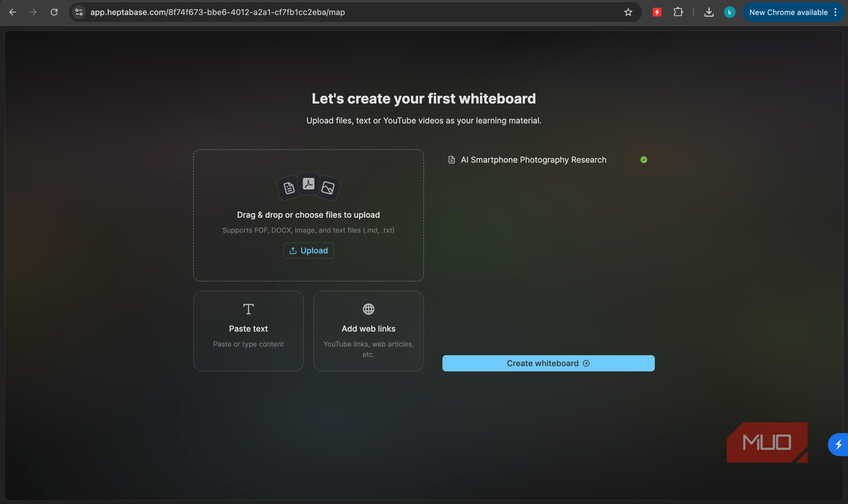Reload the Heptabase page
Viewport: 848px width, 504px height.
coord(54,12)
